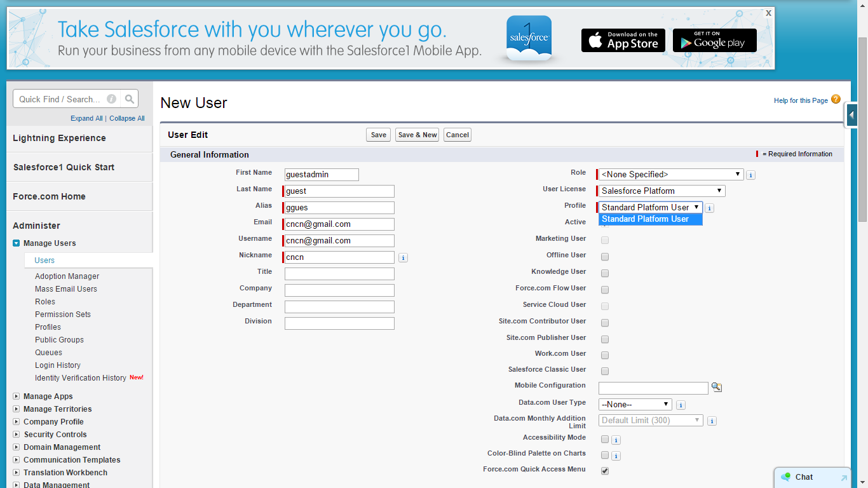Open the Data.com User Type dropdown
Image resolution: width=868 pixels, height=488 pixels.
pos(635,404)
